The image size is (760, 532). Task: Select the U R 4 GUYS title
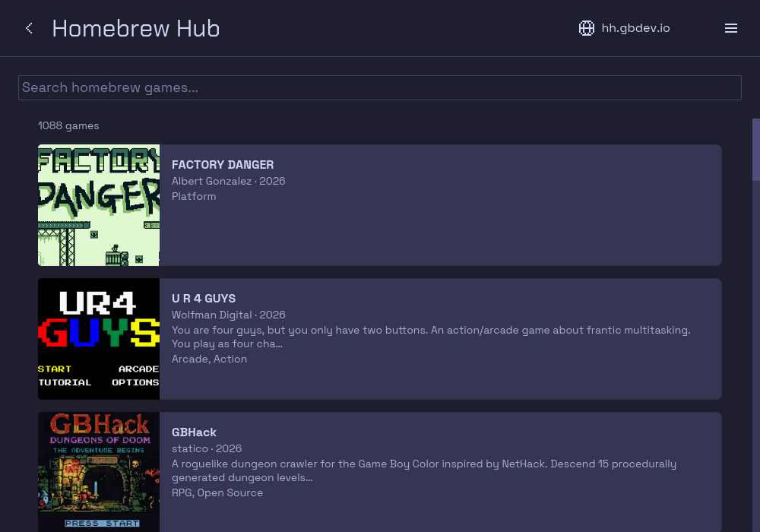(204, 299)
